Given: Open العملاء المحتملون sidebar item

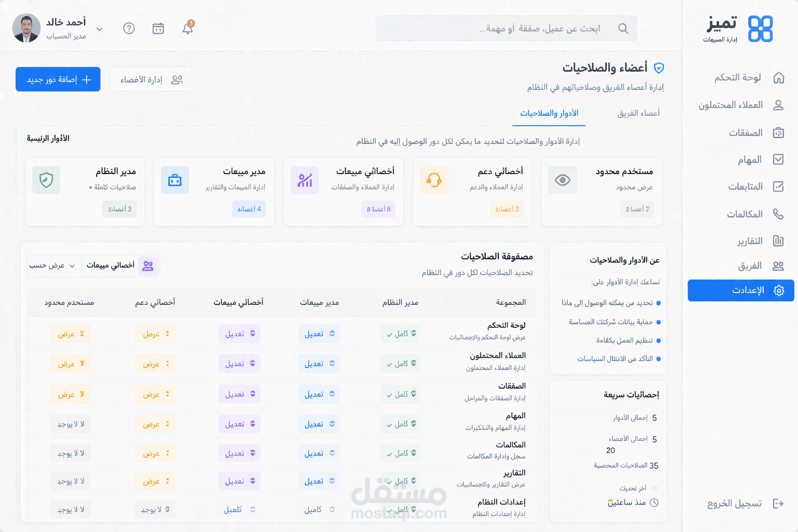Looking at the screenshot, I should [x=741, y=105].
